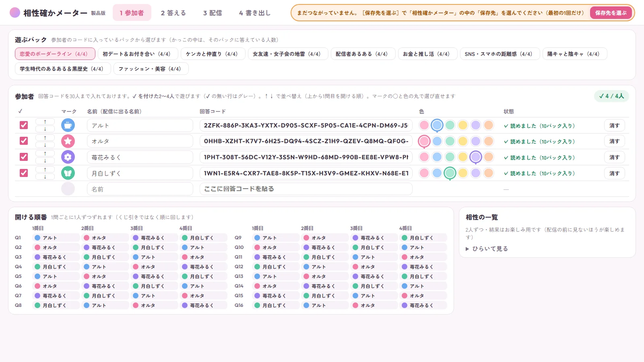Click the 相性確かメーター logo circle
This screenshot has height=362, width=644.
tap(15, 12)
